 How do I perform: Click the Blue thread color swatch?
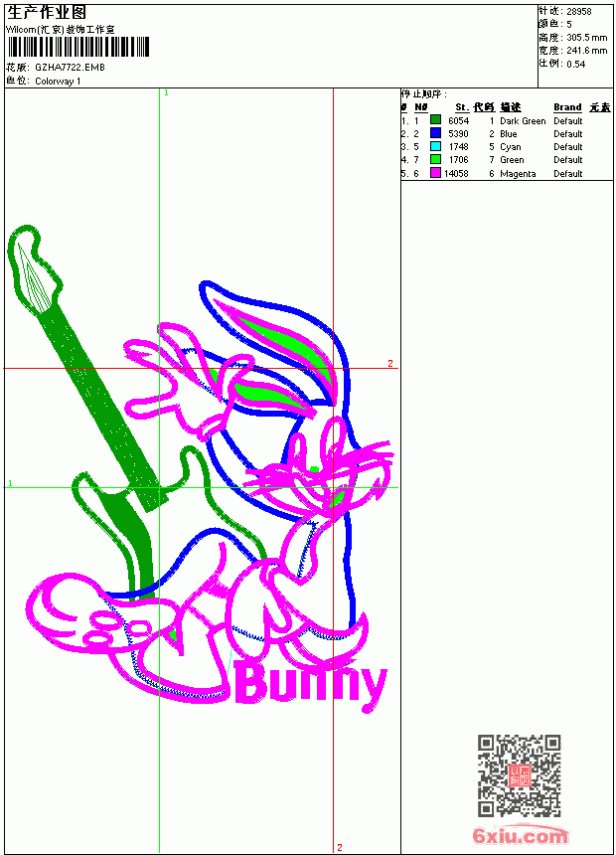[435, 132]
